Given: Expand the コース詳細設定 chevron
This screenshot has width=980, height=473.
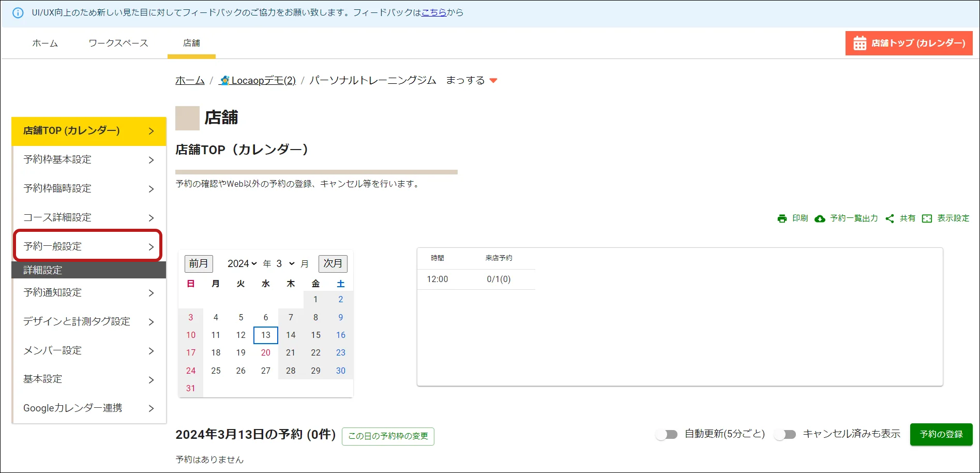Looking at the screenshot, I should click(151, 218).
